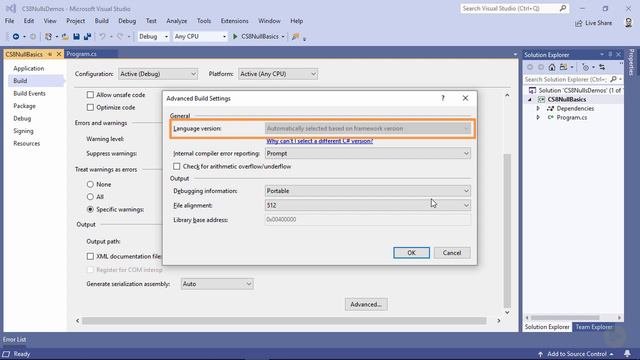Viewport: 640px width, 360px height.
Task: Close the Advanced Build Settings dialog
Action: point(465,98)
